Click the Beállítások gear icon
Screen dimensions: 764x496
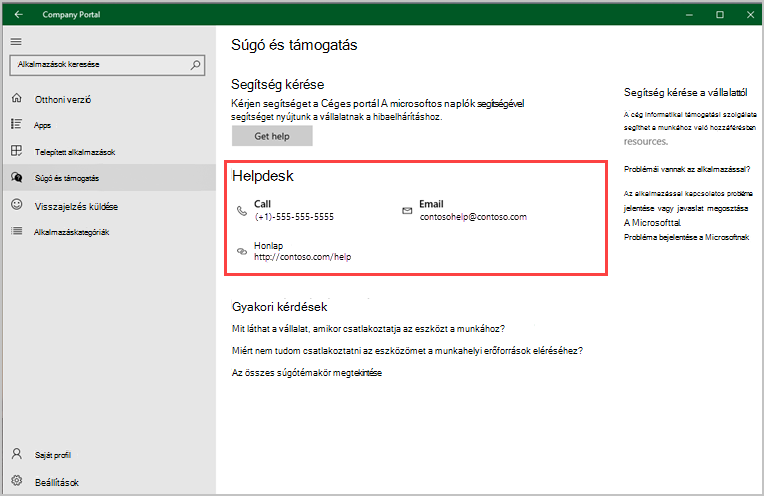(x=17, y=481)
